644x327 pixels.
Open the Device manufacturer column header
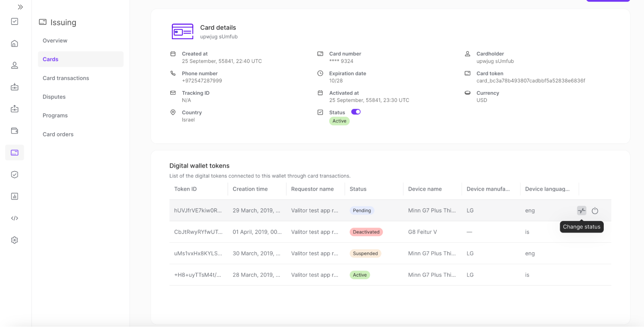coord(487,189)
